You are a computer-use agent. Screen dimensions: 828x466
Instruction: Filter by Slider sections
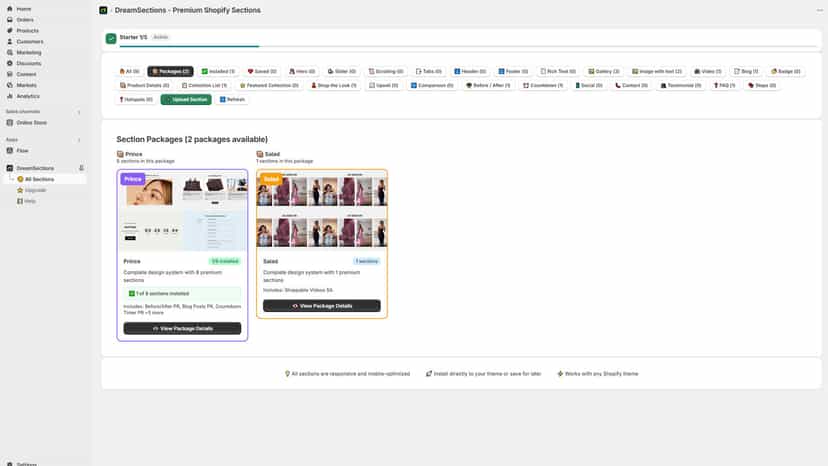[x=342, y=71]
